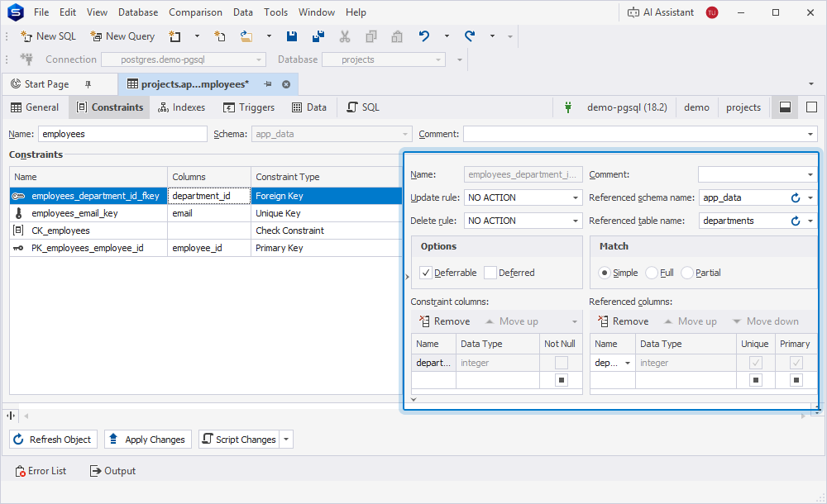
Task: Refresh the Referenced table name list
Action: coord(796,221)
